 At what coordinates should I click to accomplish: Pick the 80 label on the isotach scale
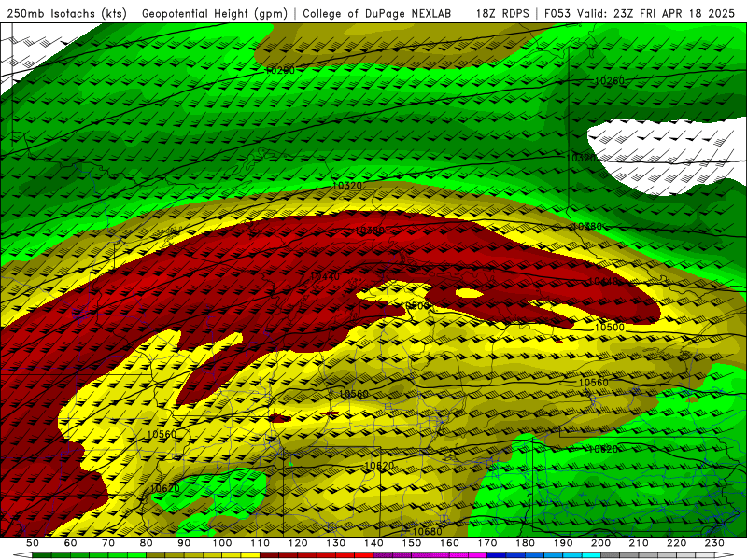tap(147, 543)
